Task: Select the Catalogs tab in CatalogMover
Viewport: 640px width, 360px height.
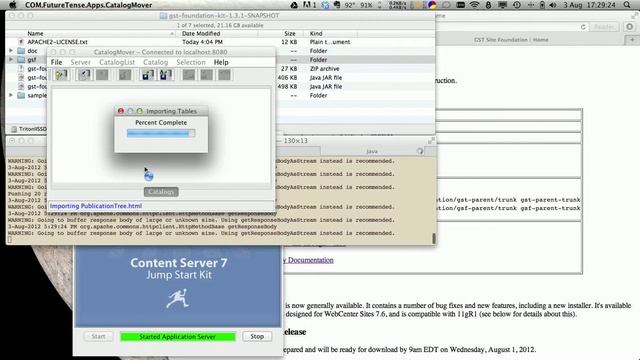Action: point(161,192)
